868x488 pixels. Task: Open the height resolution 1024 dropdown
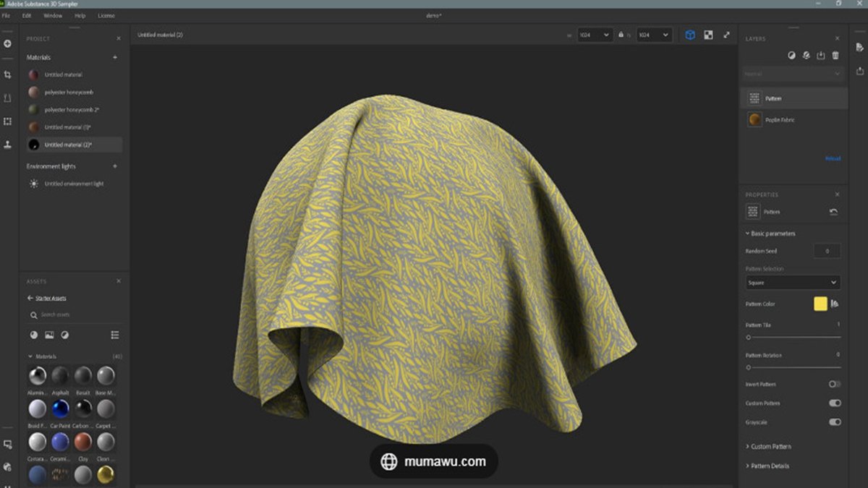[654, 35]
